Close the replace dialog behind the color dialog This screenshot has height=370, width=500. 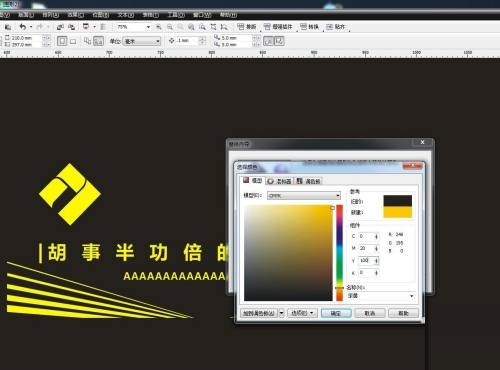[x=422, y=142]
